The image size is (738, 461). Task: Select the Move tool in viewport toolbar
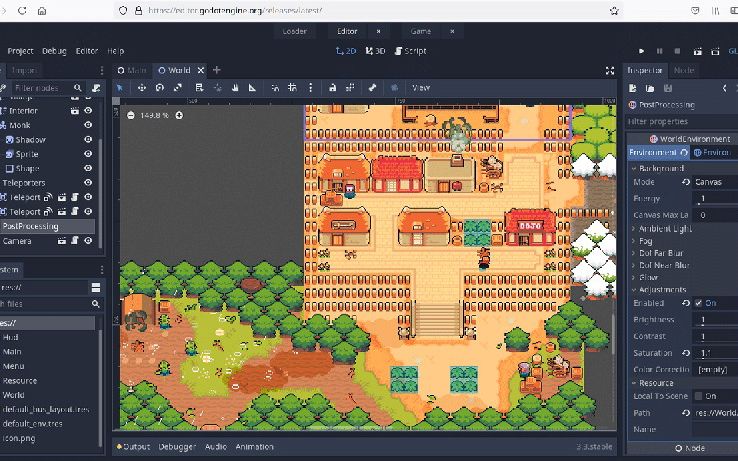(141, 88)
